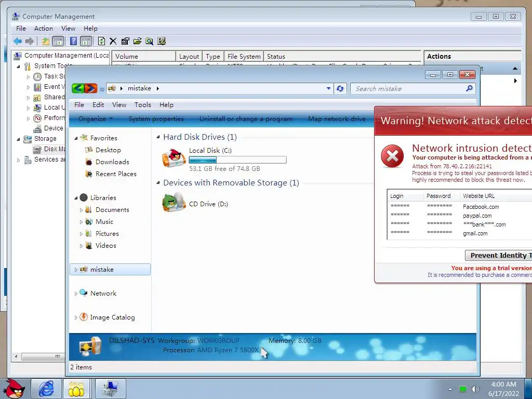Screen dimensions: 532x399
Task: Collapse Storage in Computer Management tree
Action: [x=18, y=139]
